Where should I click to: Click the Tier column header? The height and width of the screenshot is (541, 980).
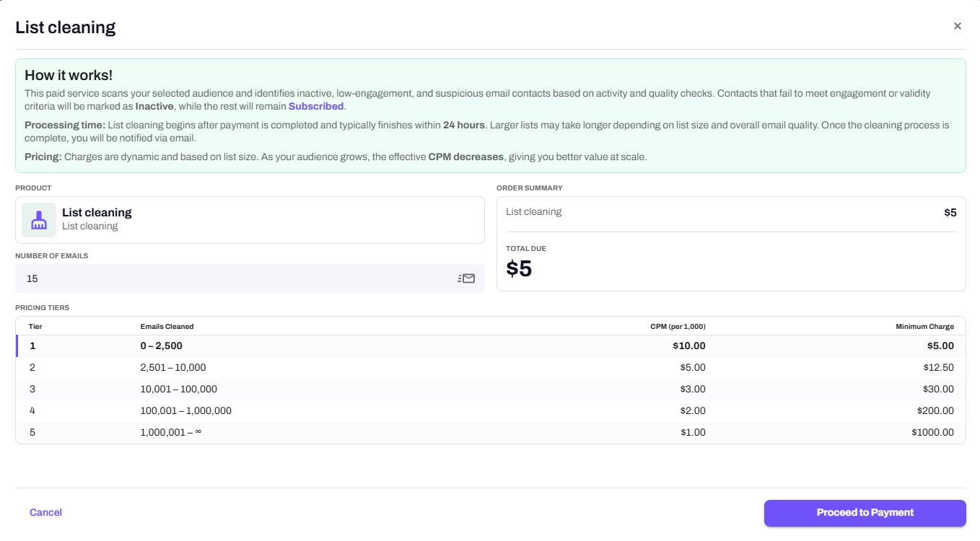tap(35, 327)
